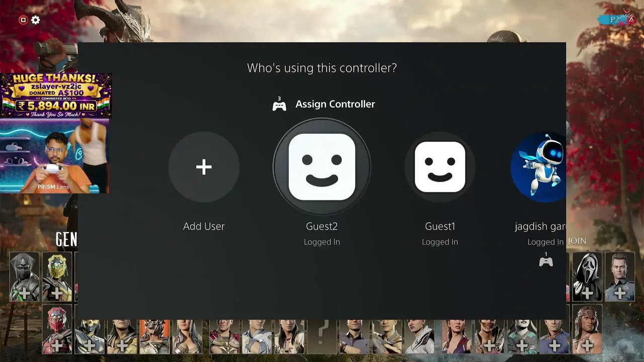Viewport: 644px width, 362px height.
Task: Click the Guest1 name label
Action: 440,226
